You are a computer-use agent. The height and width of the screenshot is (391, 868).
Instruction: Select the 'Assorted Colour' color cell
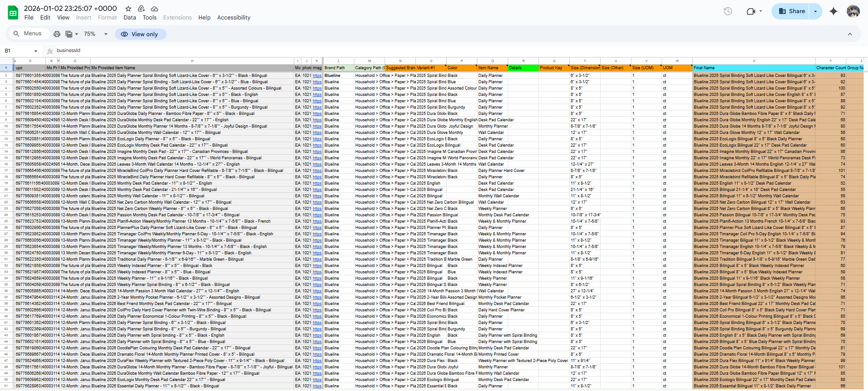click(x=462, y=88)
